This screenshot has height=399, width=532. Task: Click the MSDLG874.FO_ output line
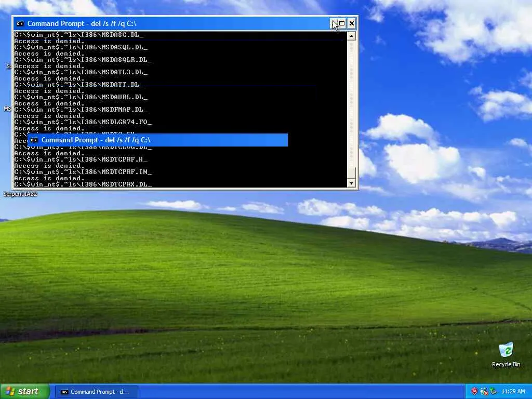click(83, 122)
